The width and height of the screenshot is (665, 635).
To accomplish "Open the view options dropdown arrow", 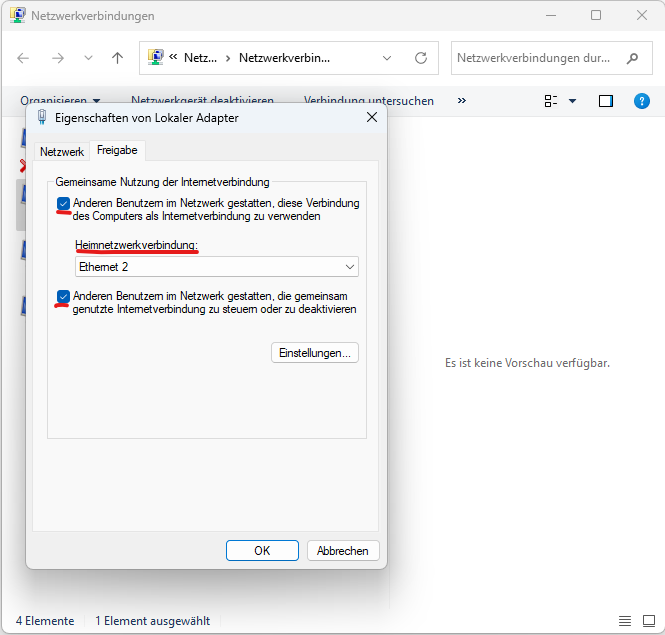I will pyautogui.click(x=573, y=101).
